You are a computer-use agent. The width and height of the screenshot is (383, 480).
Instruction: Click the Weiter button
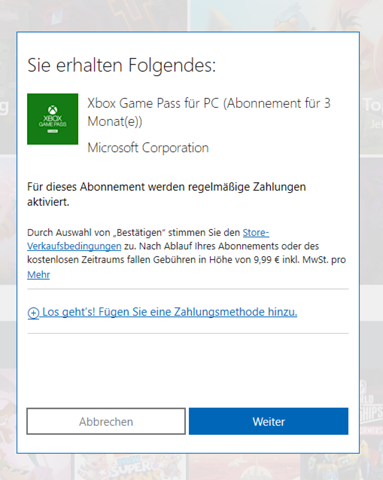(x=268, y=421)
